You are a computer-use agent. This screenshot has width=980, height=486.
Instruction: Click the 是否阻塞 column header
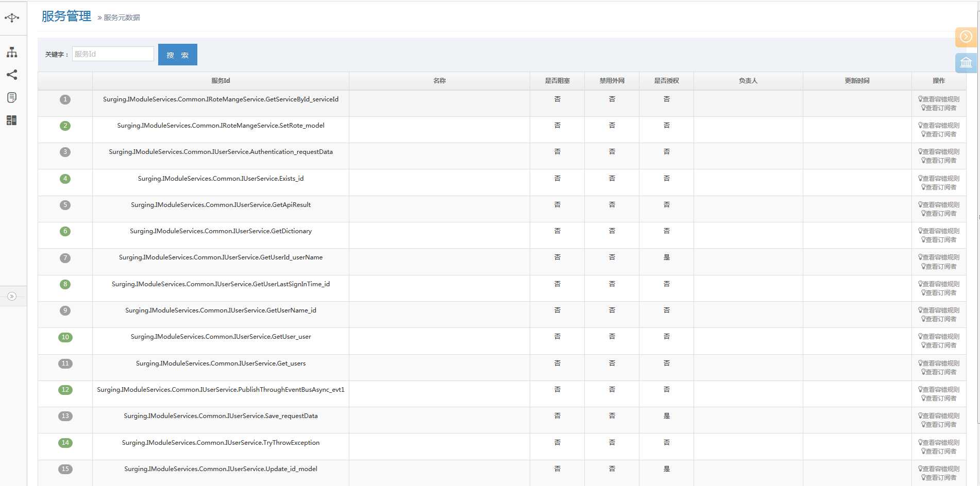[557, 81]
